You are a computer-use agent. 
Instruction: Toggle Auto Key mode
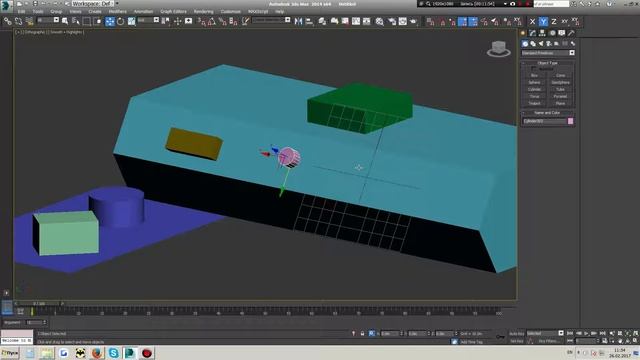517,334
